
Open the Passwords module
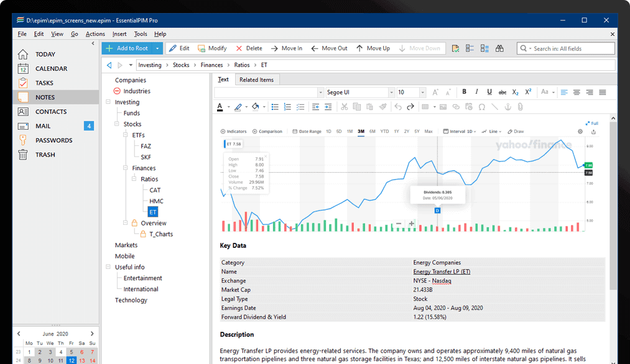[x=53, y=140]
